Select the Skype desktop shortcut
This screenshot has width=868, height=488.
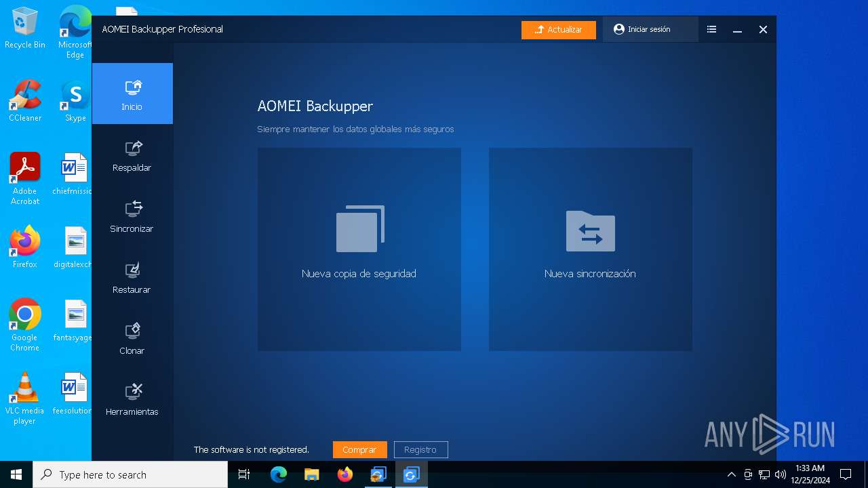75,101
